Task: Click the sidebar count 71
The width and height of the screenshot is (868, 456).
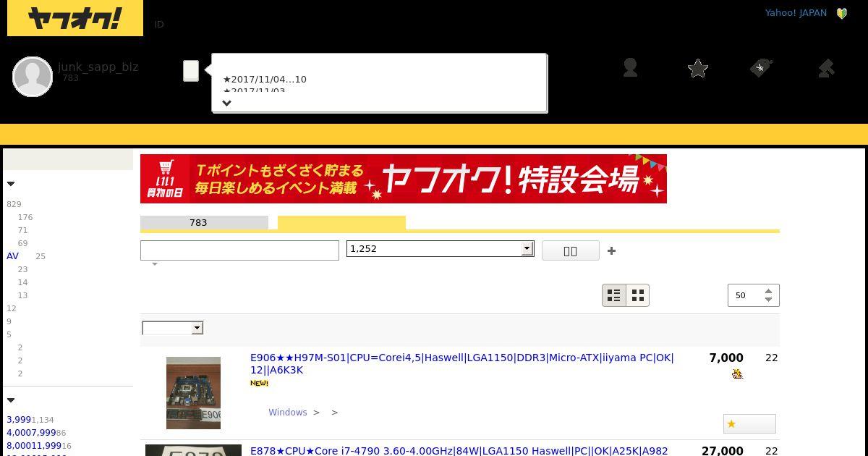Action: click(22, 230)
